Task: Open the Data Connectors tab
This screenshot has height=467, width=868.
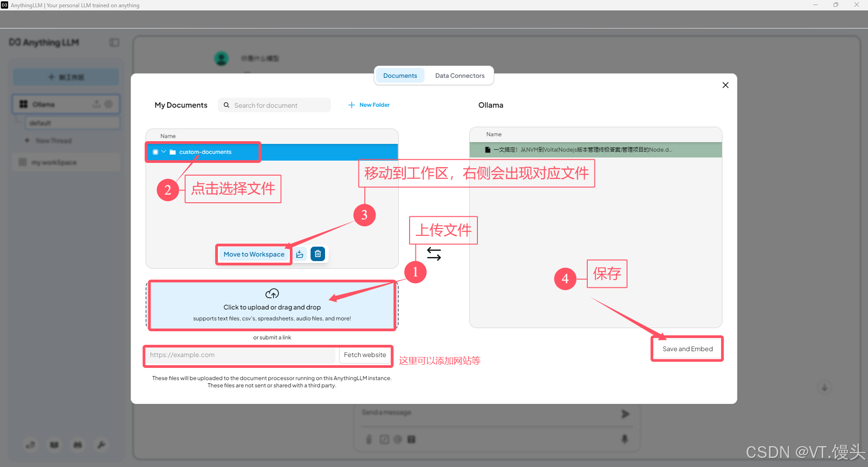Action: pos(460,76)
